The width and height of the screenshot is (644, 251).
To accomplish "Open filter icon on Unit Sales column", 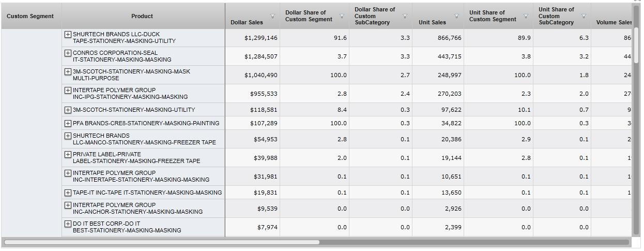I will pos(456,16).
